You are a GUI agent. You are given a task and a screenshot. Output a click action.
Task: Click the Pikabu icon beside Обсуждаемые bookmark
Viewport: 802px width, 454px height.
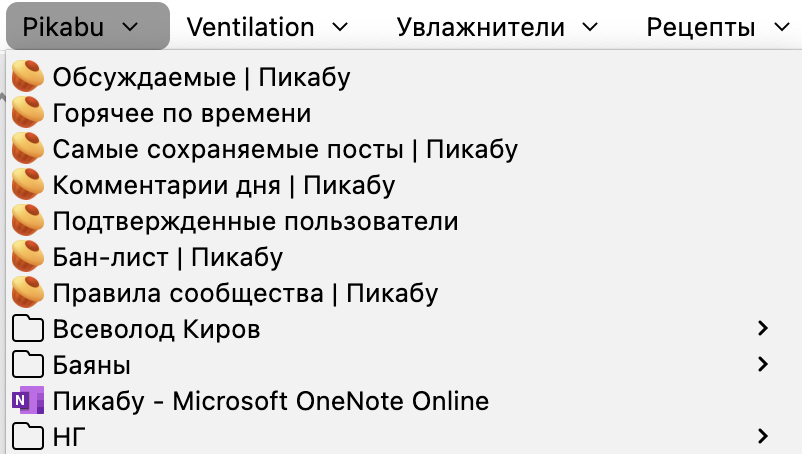coord(28,76)
